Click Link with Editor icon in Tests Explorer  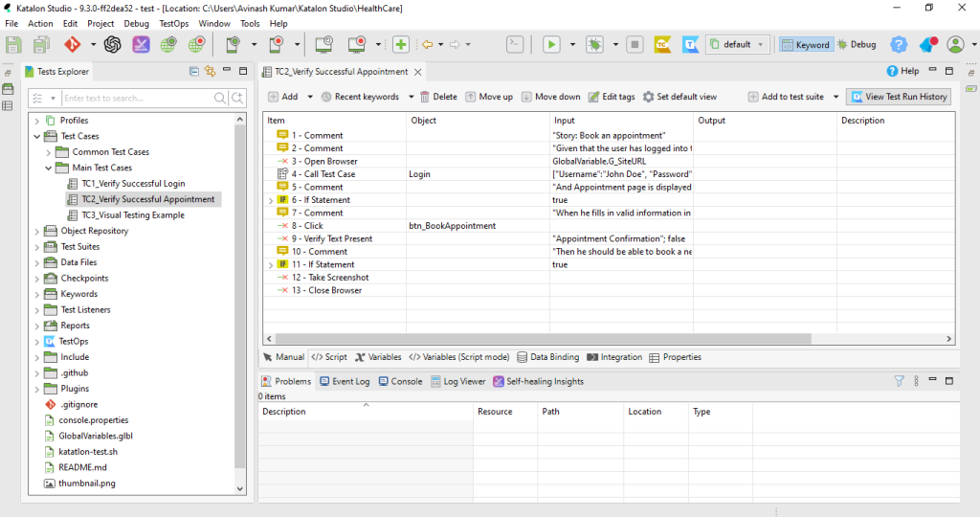210,71
